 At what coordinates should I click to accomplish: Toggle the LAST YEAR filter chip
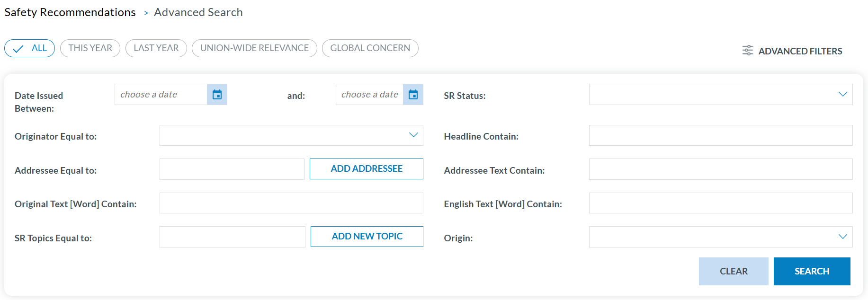[156, 48]
